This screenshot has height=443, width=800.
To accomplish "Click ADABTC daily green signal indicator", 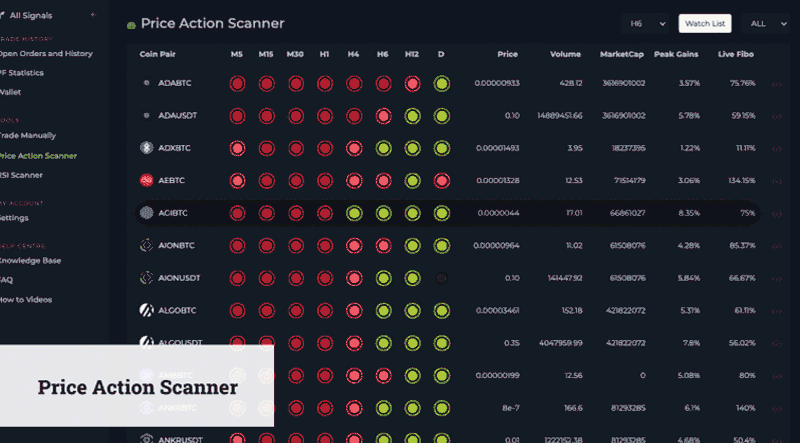I will point(442,83).
